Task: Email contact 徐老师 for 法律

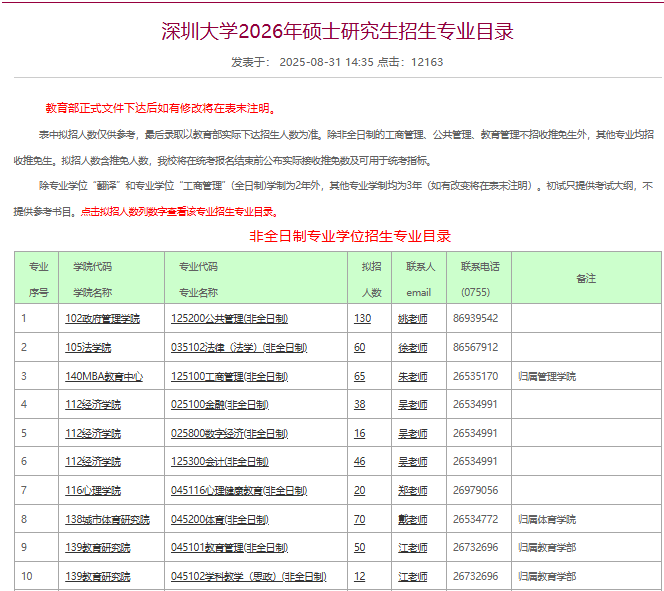Action: pyautogui.click(x=412, y=348)
